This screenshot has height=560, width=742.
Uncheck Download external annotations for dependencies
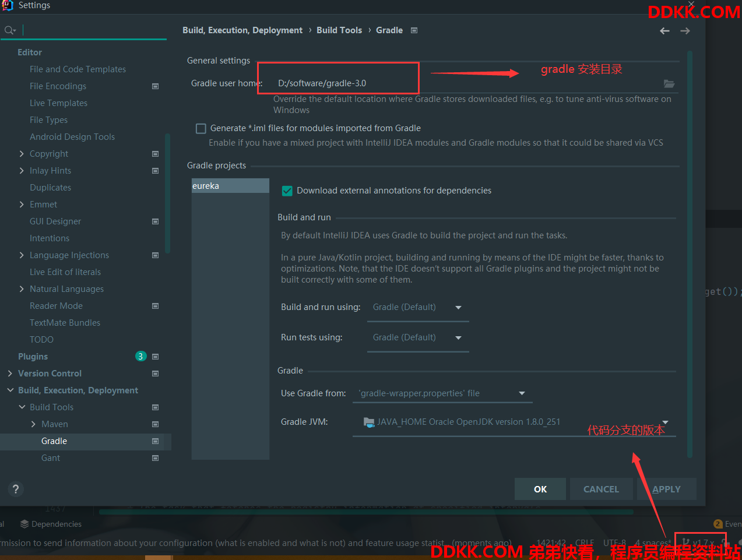pyautogui.click(x=287, y=191)
